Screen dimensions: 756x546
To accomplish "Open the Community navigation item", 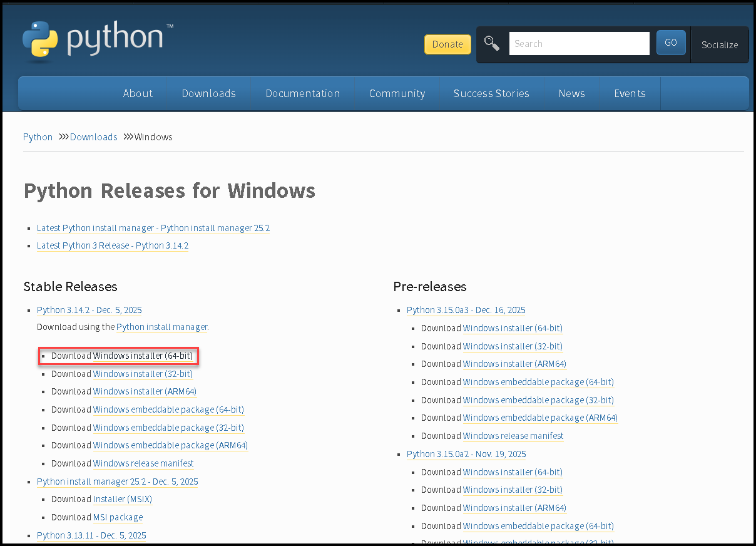I will pyautogui.click(x=397, y=93).
